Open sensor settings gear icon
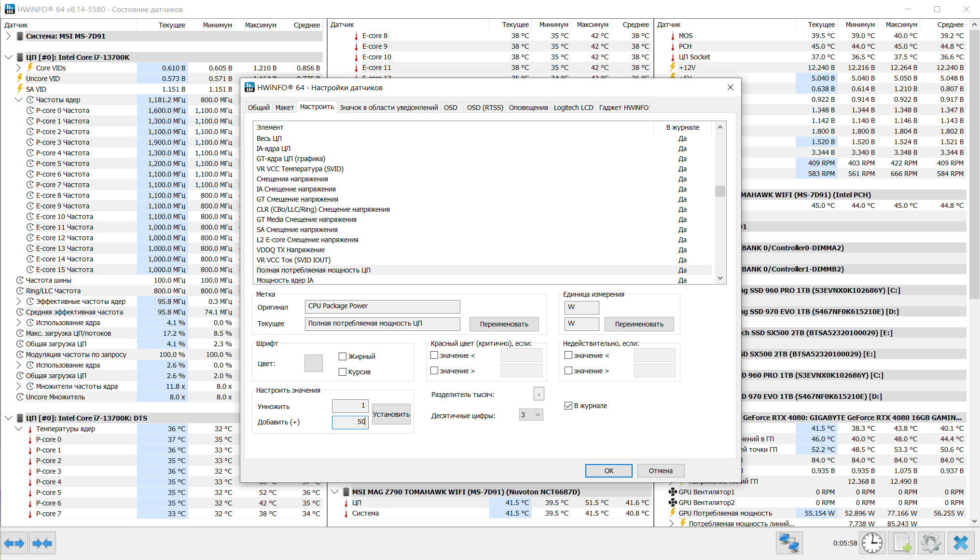Image resolution: width=980 pixels, height=560 pixels. click(x=931, y=543)
